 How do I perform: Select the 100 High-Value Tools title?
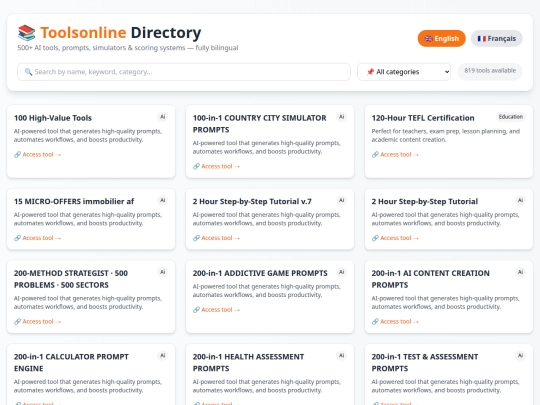(53, 118)
